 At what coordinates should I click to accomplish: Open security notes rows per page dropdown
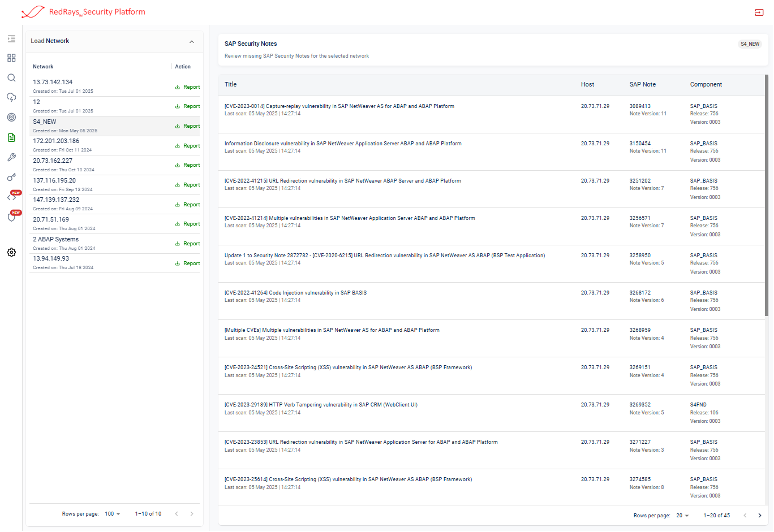point(682,516)
